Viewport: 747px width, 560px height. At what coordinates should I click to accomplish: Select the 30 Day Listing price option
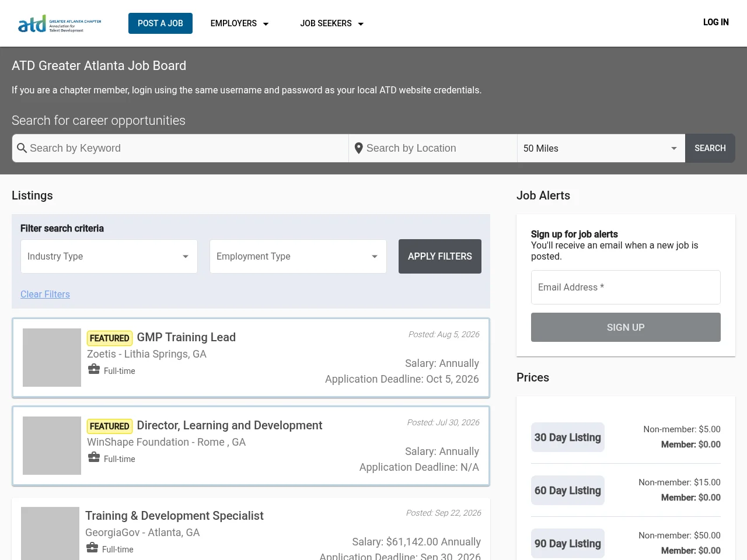coord(568,437)
